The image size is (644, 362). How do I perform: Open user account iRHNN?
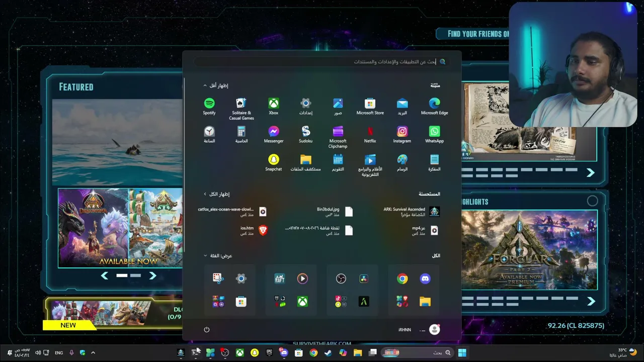pyautogui.click(x=419, y=329)
